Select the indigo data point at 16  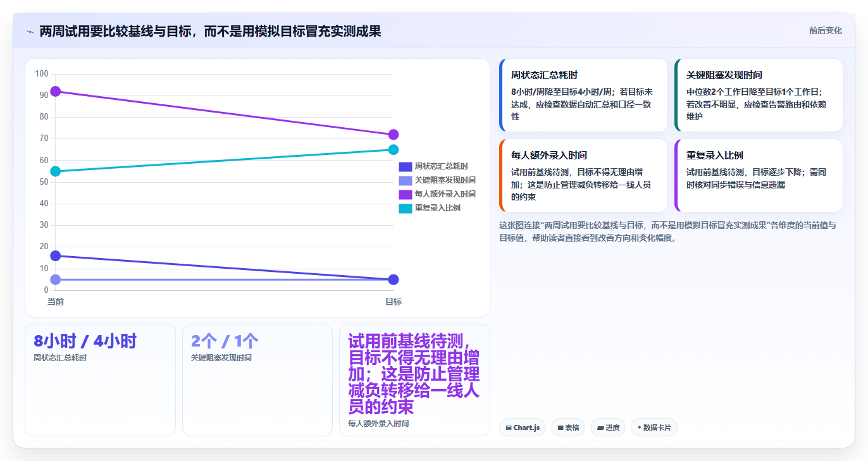tap(56, 256)
